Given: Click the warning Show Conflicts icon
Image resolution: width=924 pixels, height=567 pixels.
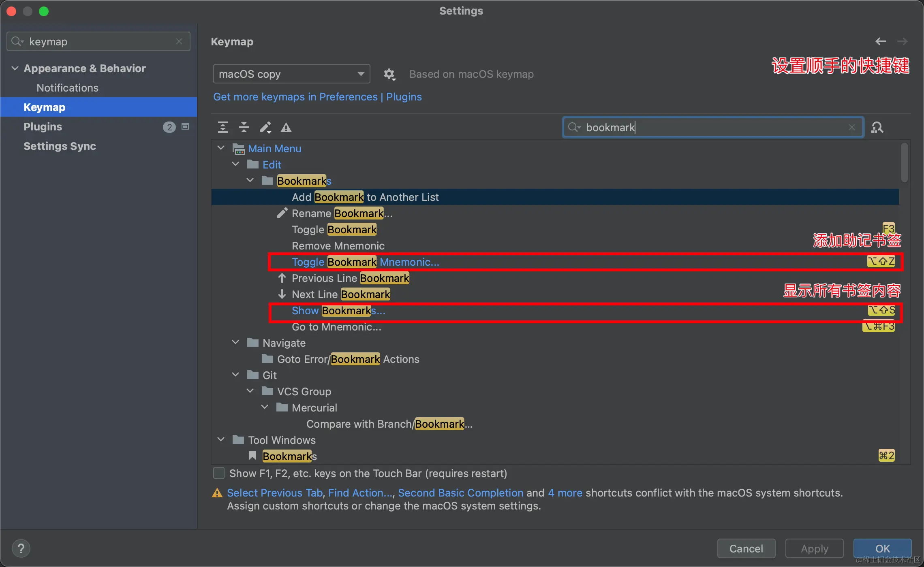Looking at the screenshot, I should pos(286,128).
